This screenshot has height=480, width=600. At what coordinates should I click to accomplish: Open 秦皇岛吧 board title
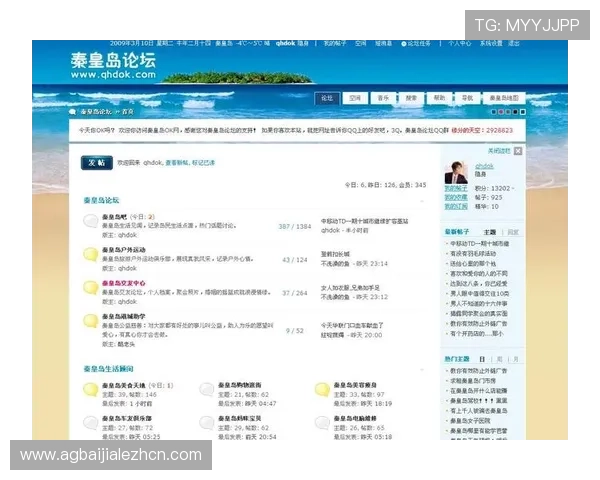[x=114, y=217]
